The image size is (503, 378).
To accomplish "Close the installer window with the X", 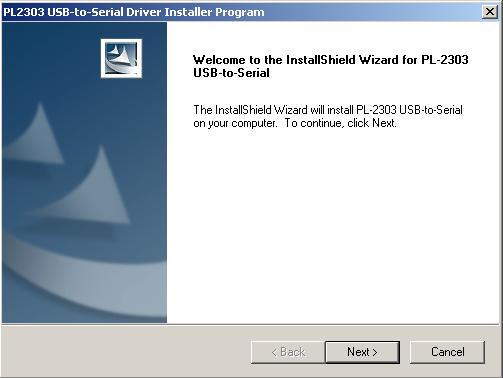I will [490, 12].
